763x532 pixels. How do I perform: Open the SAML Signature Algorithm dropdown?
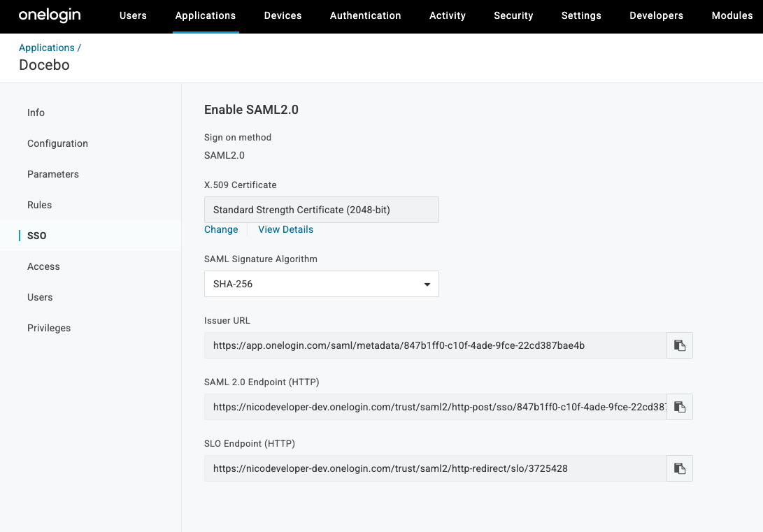322,285
